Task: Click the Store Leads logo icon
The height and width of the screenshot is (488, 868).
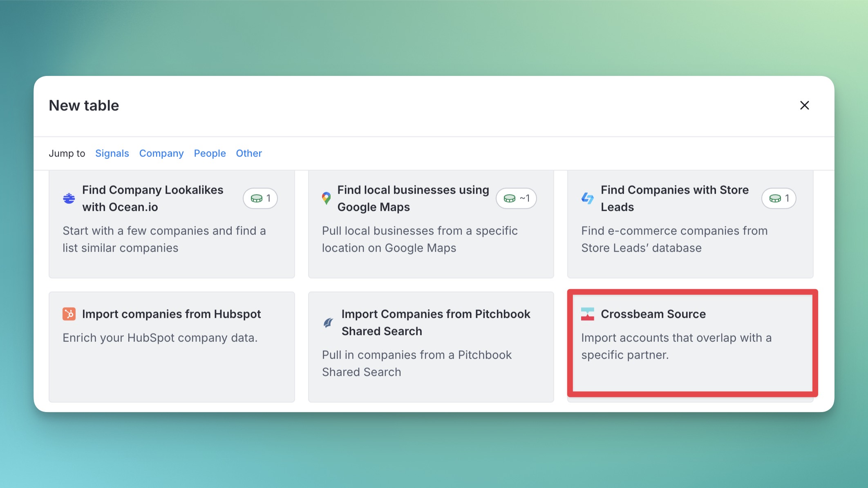Action: [587, 198]
